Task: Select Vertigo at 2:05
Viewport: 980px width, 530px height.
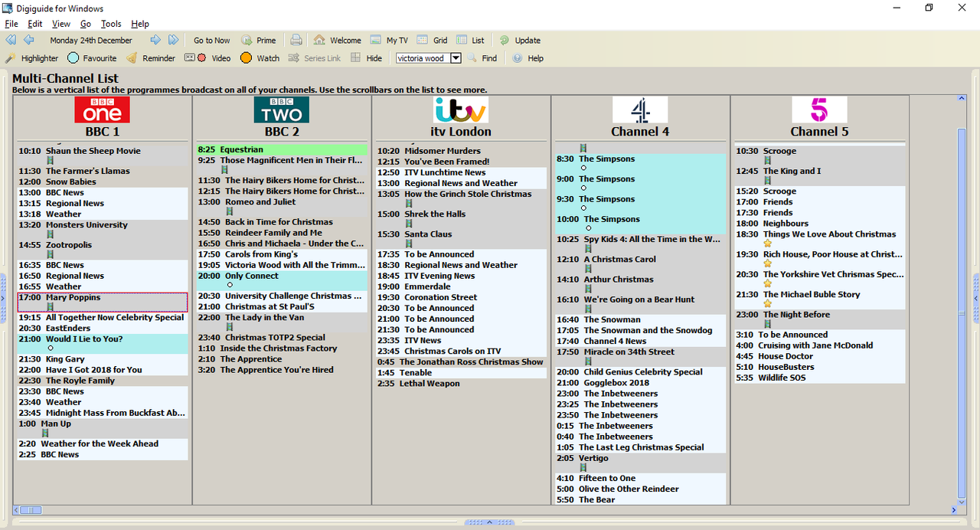Action: pyautogui.click(x=641, y=462)
